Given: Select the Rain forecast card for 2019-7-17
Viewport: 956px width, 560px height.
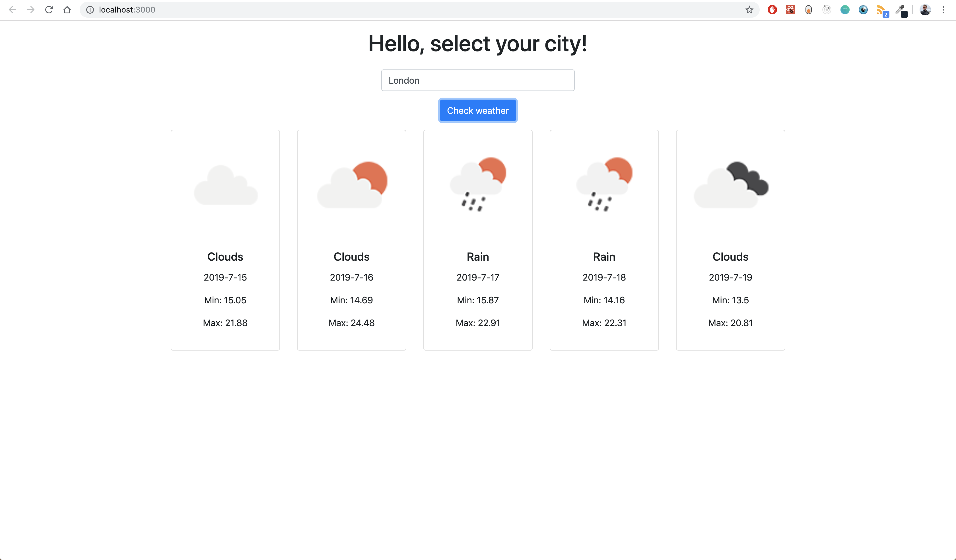Looking at the screenshot, I should pyautogui.click(x=478, y=240).
